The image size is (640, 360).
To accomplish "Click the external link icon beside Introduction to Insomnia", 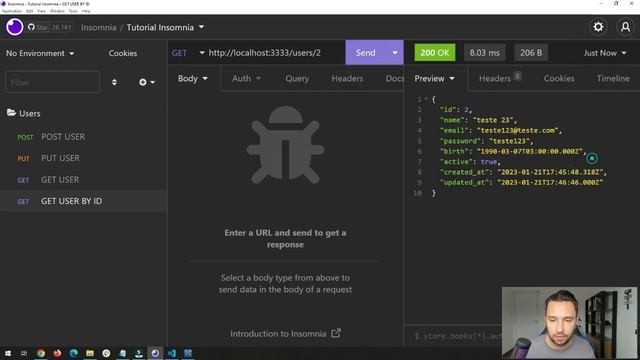I will [x=336, y=333].
